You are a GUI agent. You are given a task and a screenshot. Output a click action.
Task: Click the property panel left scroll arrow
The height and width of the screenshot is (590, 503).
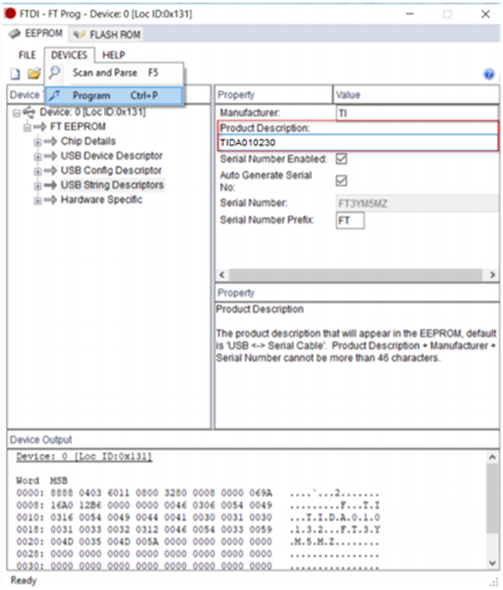click(222, 275)
